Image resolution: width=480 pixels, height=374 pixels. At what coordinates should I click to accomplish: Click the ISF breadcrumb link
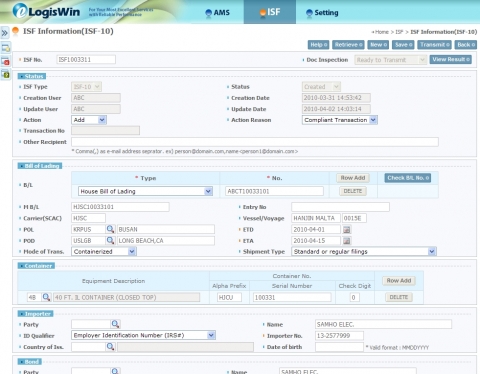point(399,32)
